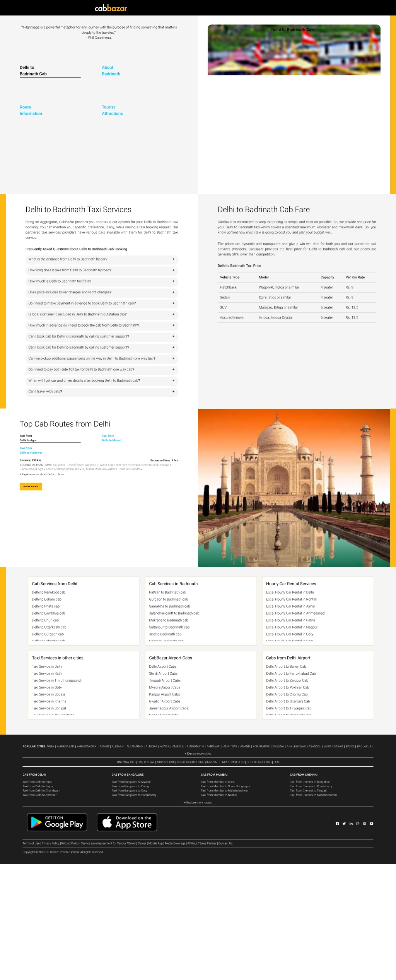Click 'Marazzo, Ertiga or similar' table cell

pyautogui.click(x=278, y=308)
